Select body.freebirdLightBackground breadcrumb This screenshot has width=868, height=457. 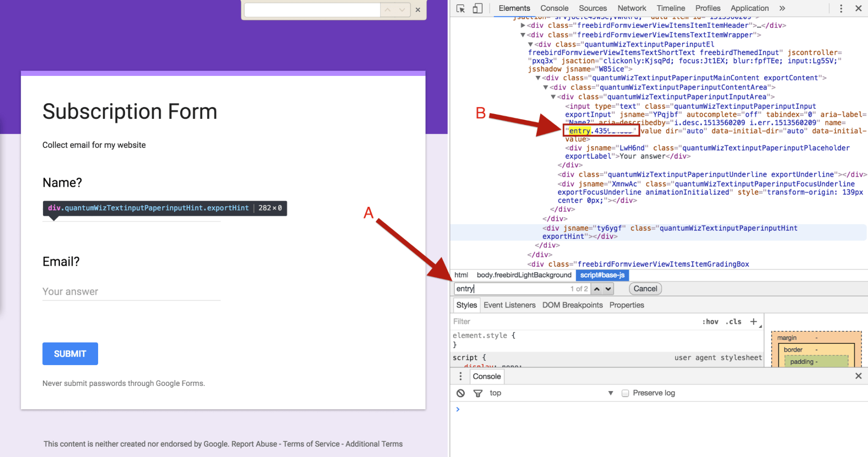(524, 275)
